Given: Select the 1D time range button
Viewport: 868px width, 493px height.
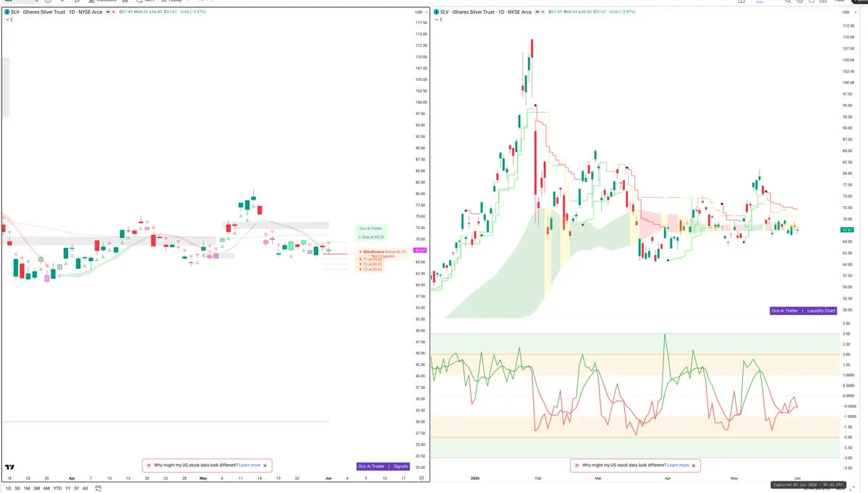Looking at the screenshot, I should pos(8,489).
